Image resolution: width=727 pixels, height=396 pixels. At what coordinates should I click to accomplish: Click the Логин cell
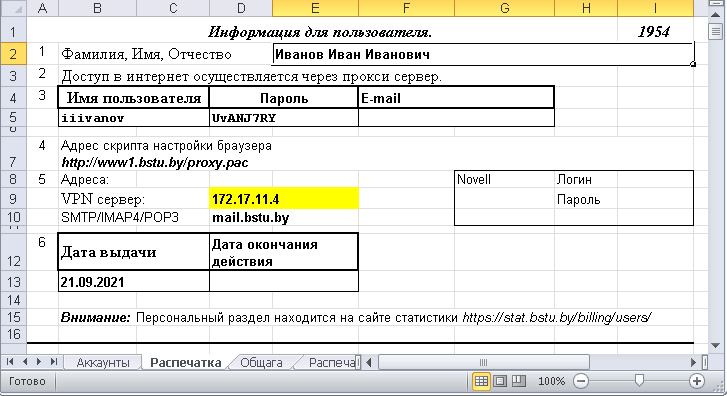[x=586, y=179]
